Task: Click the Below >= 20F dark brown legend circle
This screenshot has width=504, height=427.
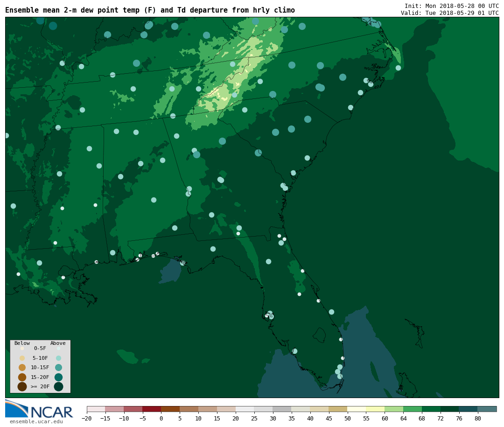Action: (x=22, y=386)
